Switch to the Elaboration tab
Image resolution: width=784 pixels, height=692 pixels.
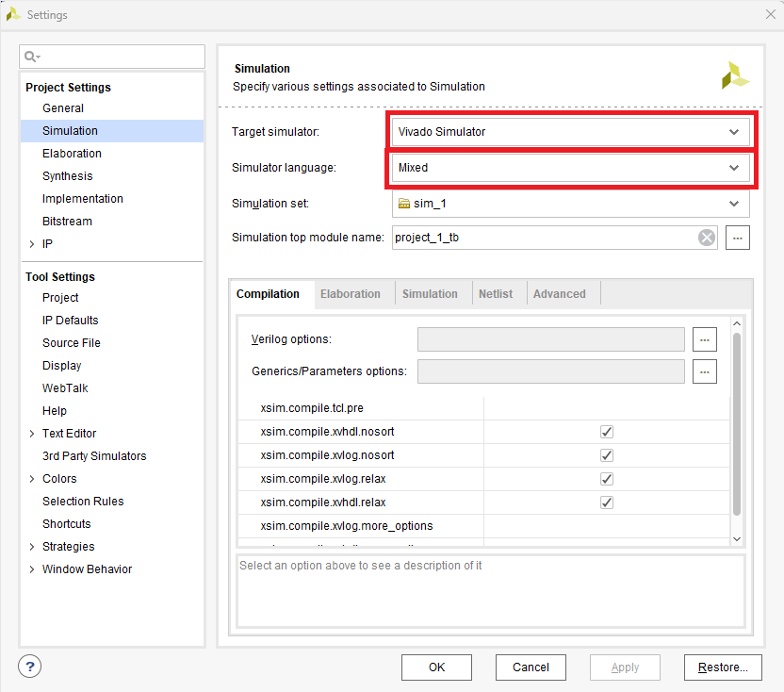point(351,294)
